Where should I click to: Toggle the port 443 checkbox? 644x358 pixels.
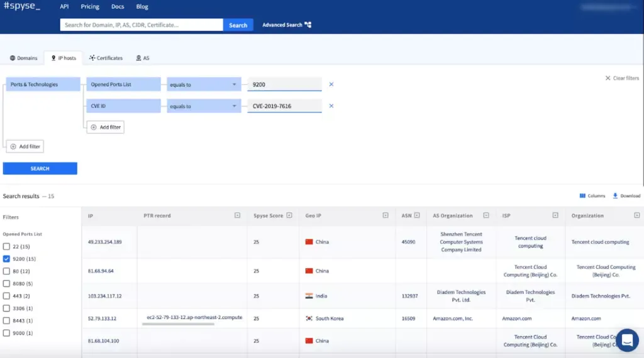6,296
